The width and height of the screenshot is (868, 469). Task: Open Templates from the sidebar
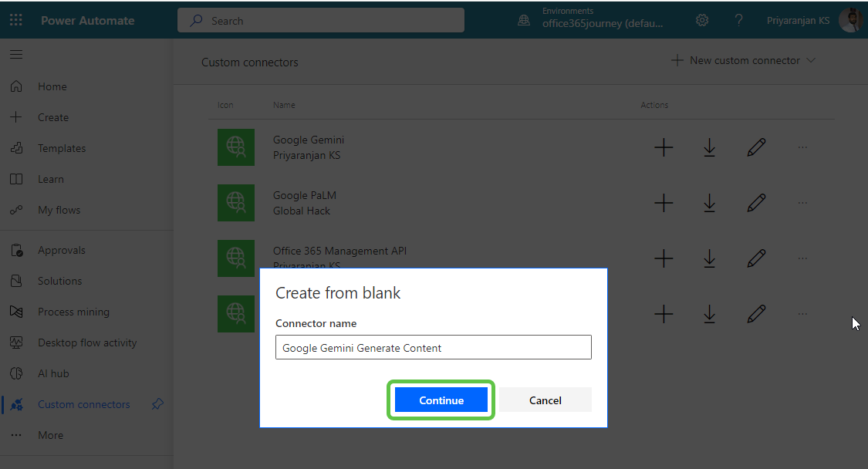[x=62, y=148]
